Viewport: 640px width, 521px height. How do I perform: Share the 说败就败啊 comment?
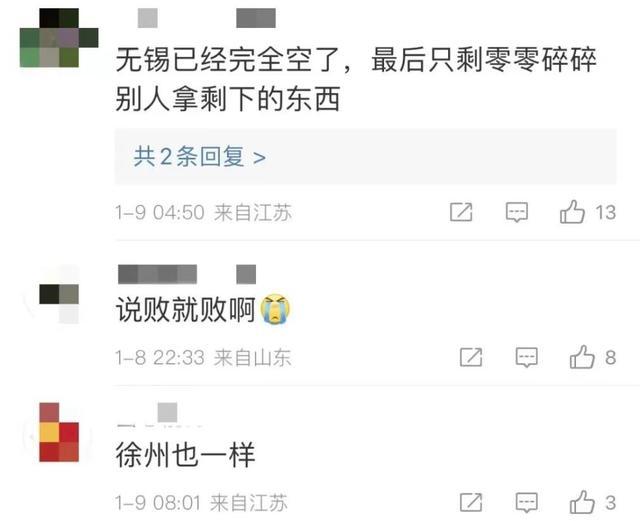(x=471, y=357)
